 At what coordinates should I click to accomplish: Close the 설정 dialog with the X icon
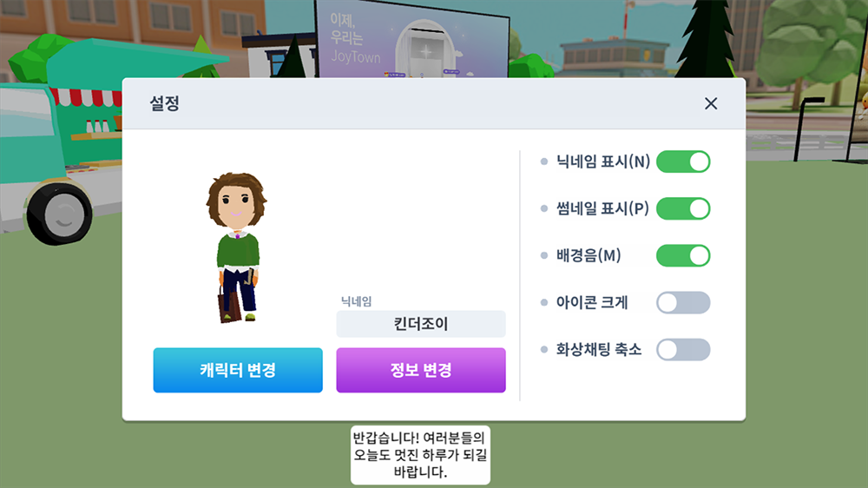tap(711, 103)
